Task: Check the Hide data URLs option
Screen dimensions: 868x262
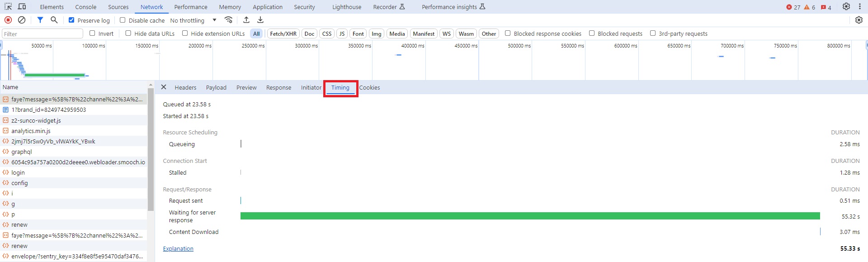Action: click(128, 33)
